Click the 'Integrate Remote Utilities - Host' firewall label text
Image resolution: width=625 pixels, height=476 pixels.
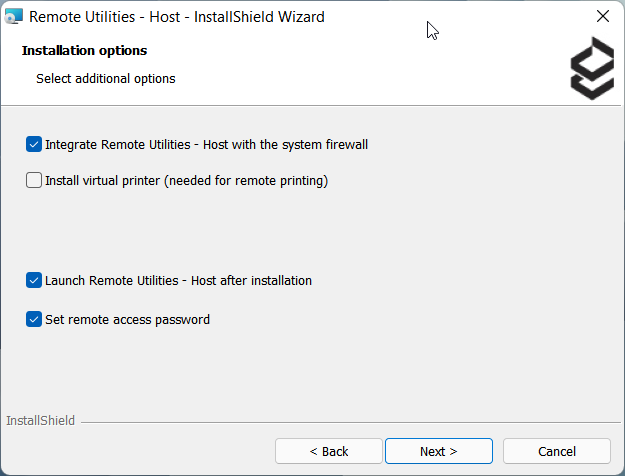click(206, 144)
